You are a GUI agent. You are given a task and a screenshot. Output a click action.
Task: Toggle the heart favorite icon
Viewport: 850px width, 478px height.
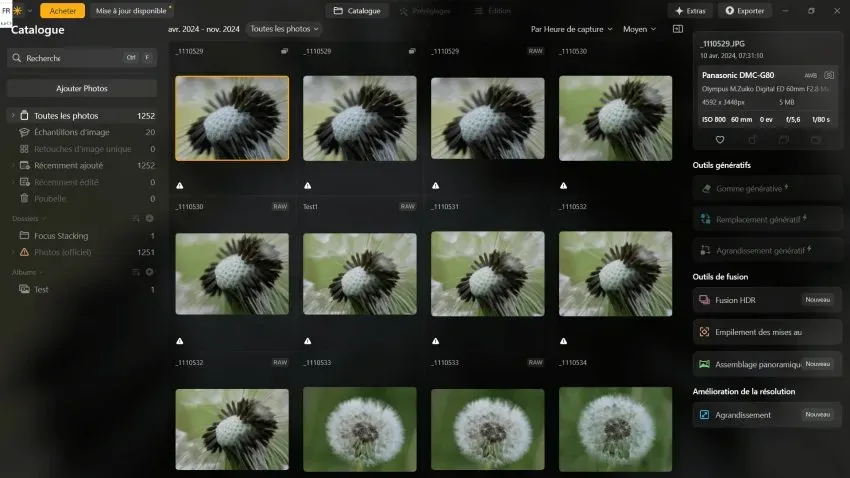pyautogui.click(x=720, y=140)
